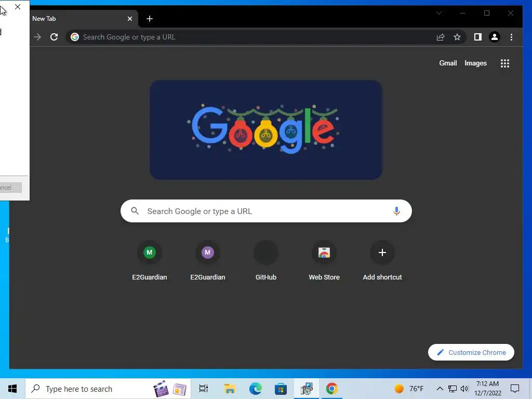Open network status in the tray
The height and width of the screenshot is (399, 532).
pyautogui.click(x=453, y=389)
